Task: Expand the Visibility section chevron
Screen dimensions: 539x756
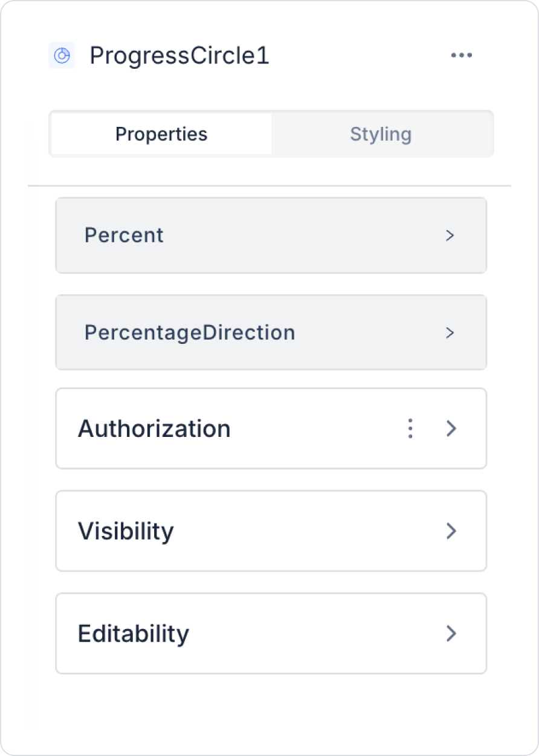Action: pyautogui.click(x=451, y=531)
